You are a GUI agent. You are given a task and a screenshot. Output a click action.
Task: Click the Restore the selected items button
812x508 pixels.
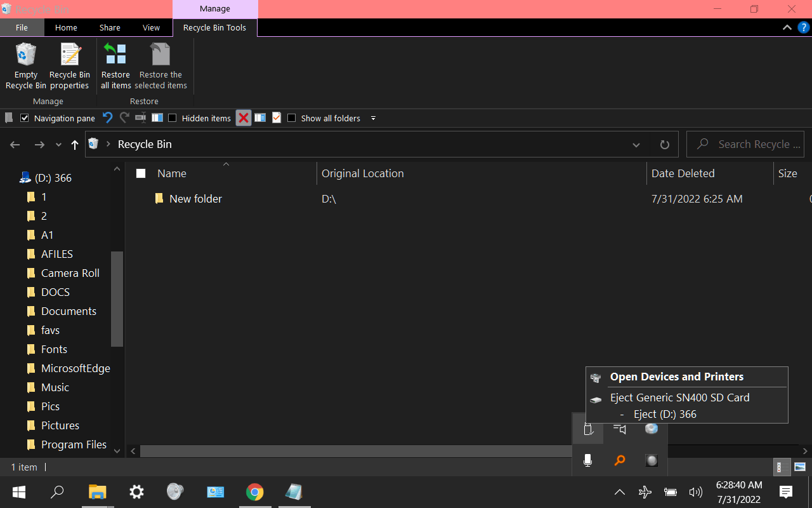[160, 66]
